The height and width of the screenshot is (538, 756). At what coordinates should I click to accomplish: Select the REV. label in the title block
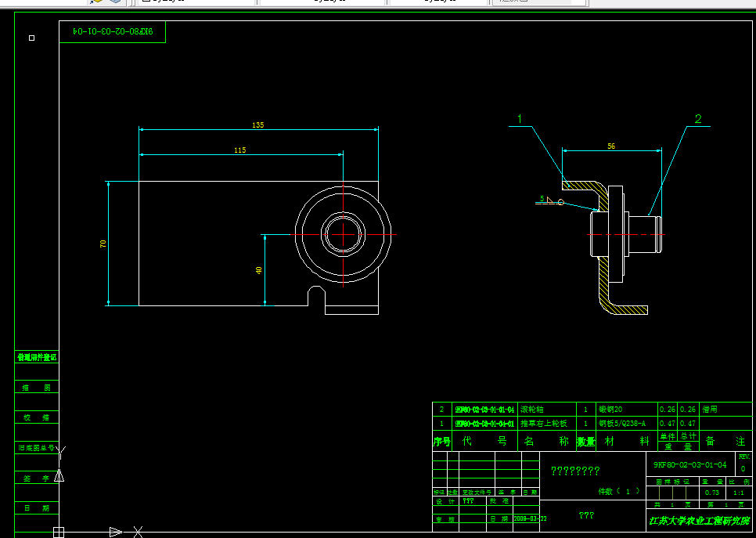tap(744, 457)
